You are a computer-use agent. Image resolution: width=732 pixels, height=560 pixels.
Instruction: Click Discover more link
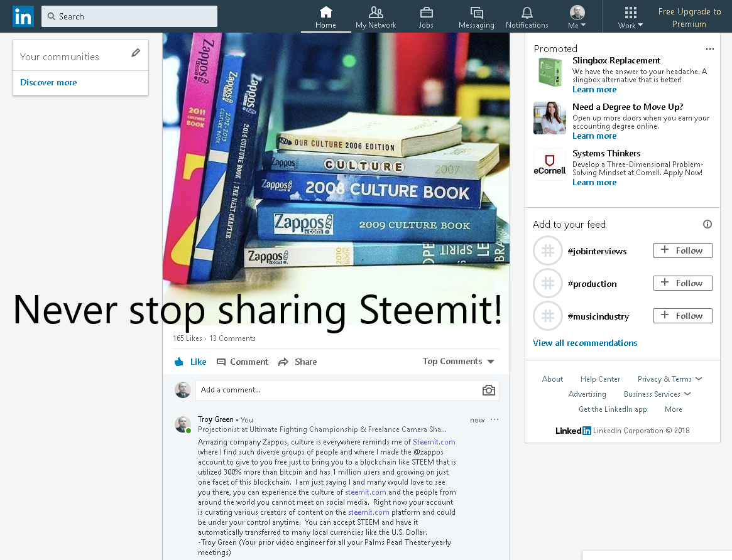pos(48,82)
